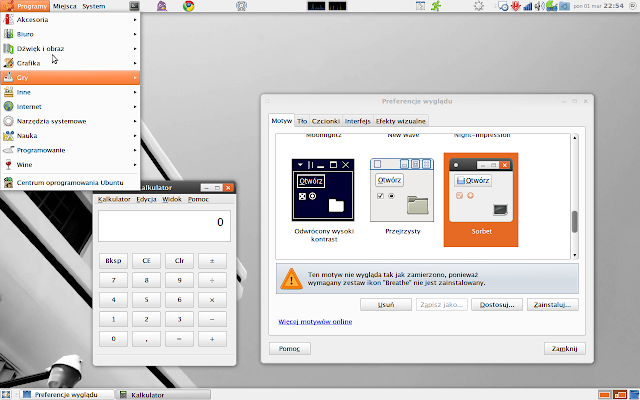Screen dimensions: 640x400
Task: Click the show desktop icon in the bottom panel
Action: click(x=5, y=395)
